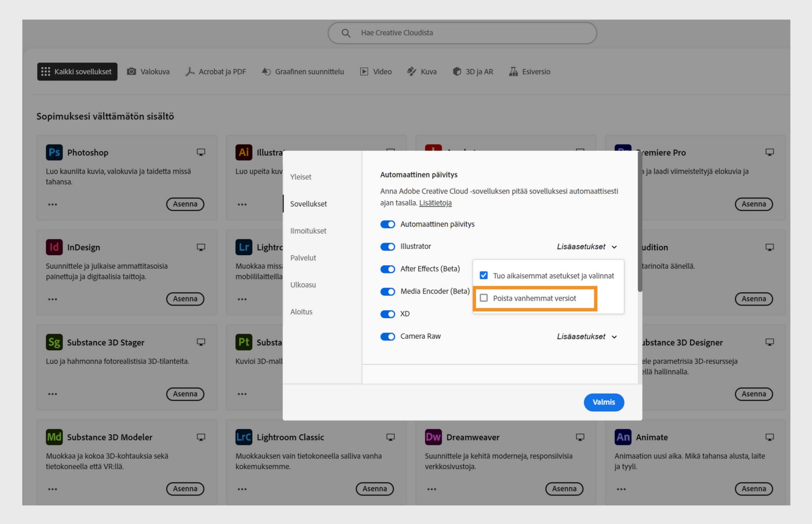Click the search magnifier icon
This screenshot has height=524, width=812.
coord(346,33)
